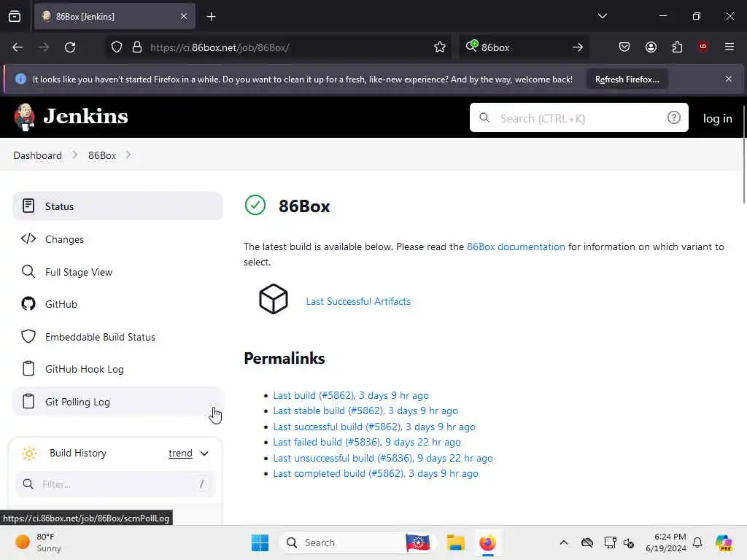Expand the Dashboard breadcrumb chevron
This screenshot has width=747, height=560.
click(x=75, y=155)
